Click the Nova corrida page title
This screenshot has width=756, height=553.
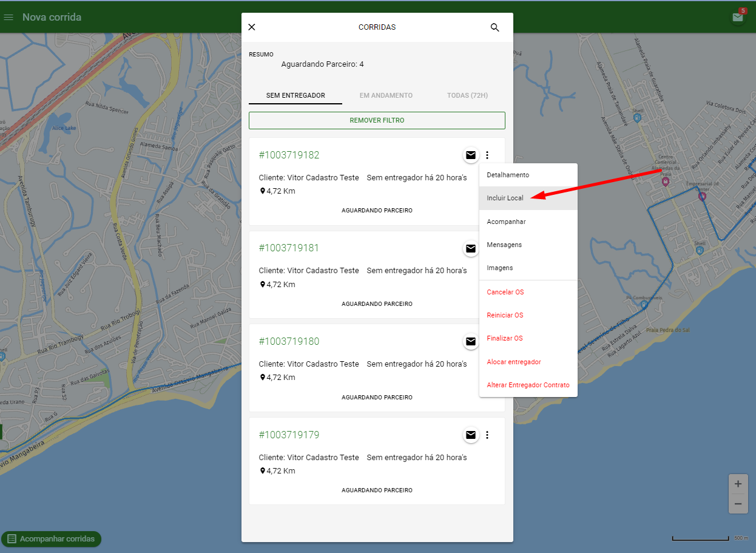pyautogui.click(x=52, y=17)
